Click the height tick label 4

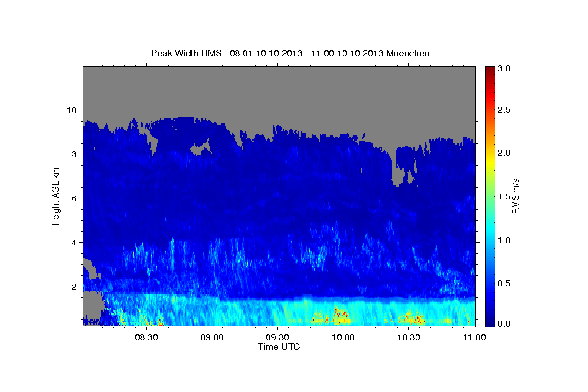pos(75,242)
